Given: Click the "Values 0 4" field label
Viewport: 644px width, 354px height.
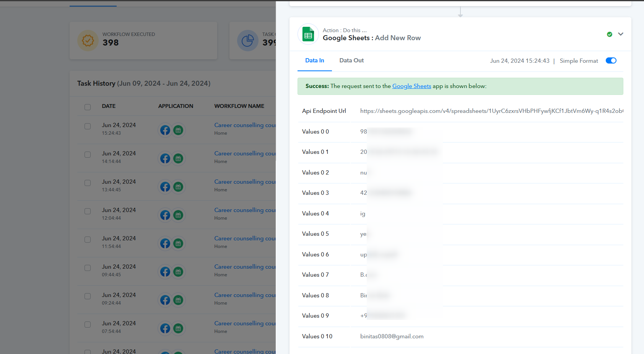Looking at the screenshot, I should (315, 214).
